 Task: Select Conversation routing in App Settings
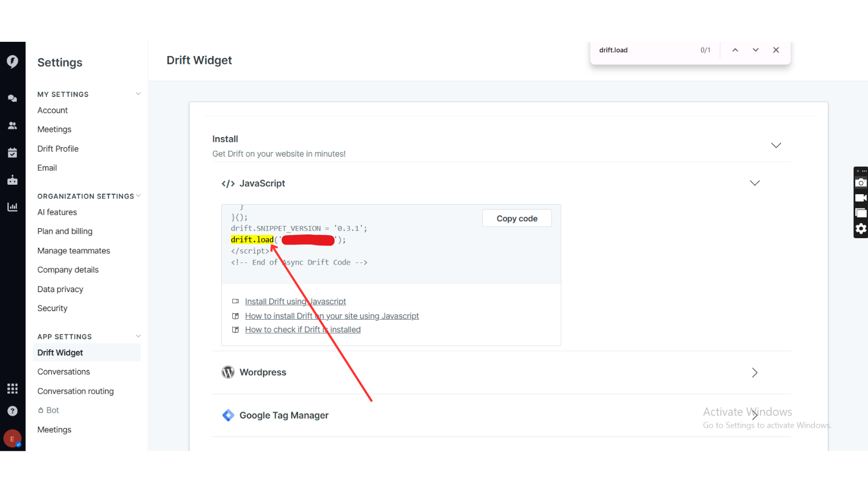pos(76,391)
